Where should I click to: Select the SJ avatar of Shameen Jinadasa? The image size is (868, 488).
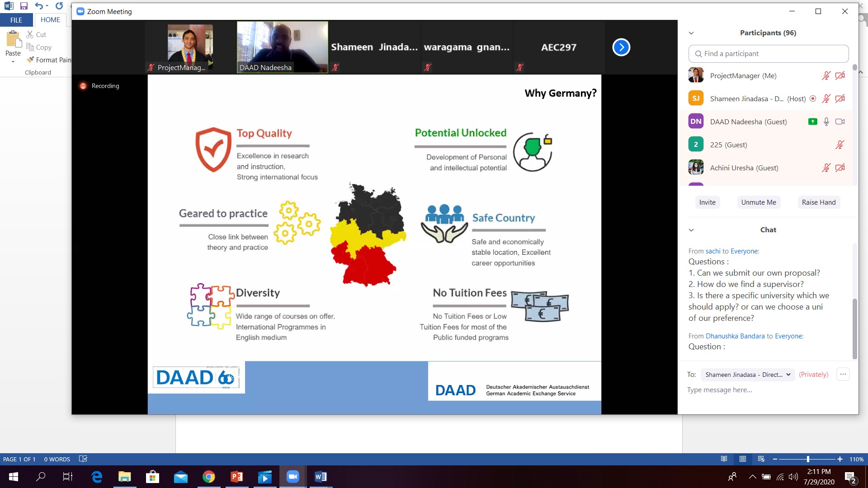(x=696, y=99)
